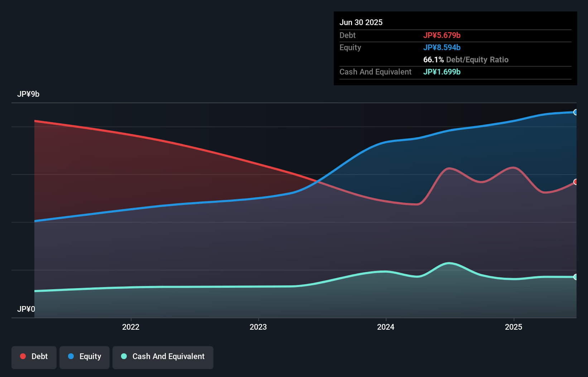
Task: Open the Debt row in the tooltip
Action: 347,35
